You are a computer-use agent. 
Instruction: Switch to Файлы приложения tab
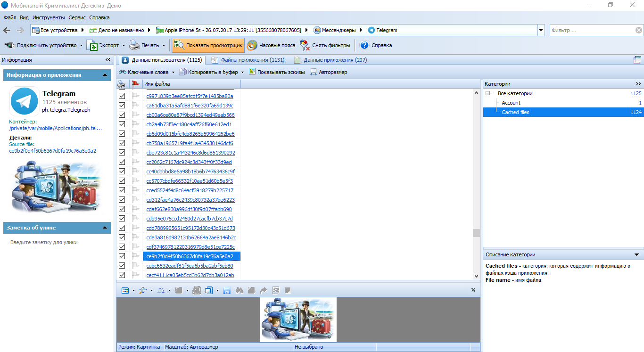[x=248, y=60]
